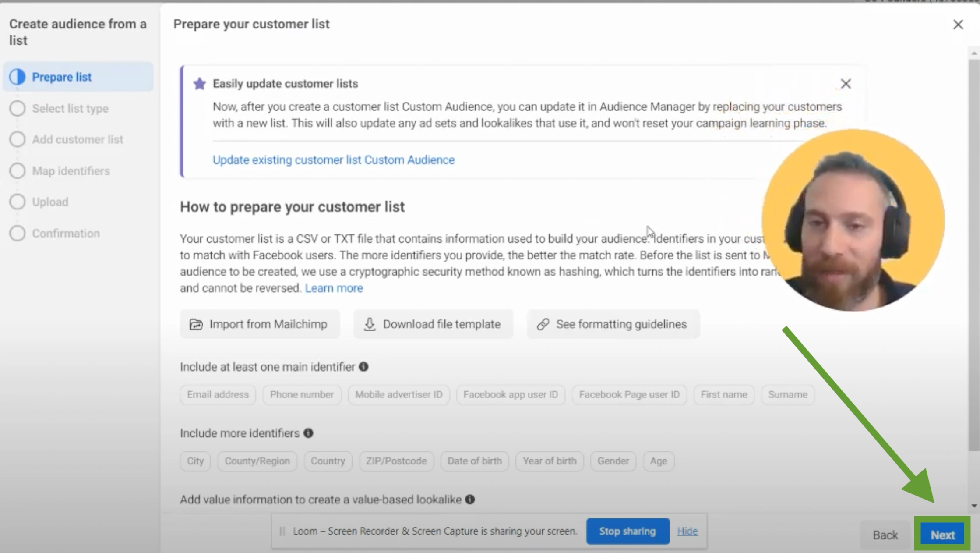Dismiss the Easily update customer lists notice
Viewport: 980px width, 553px height.
(846, 83)
